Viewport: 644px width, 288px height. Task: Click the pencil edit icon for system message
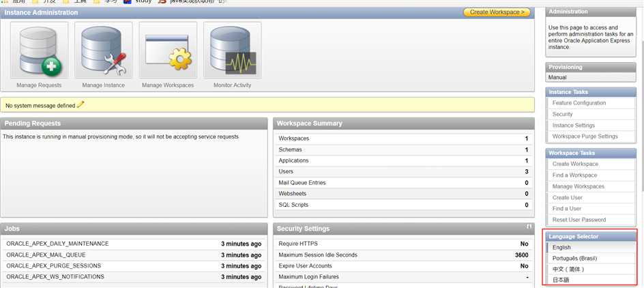pyautogui.click(x=80, y=105)
